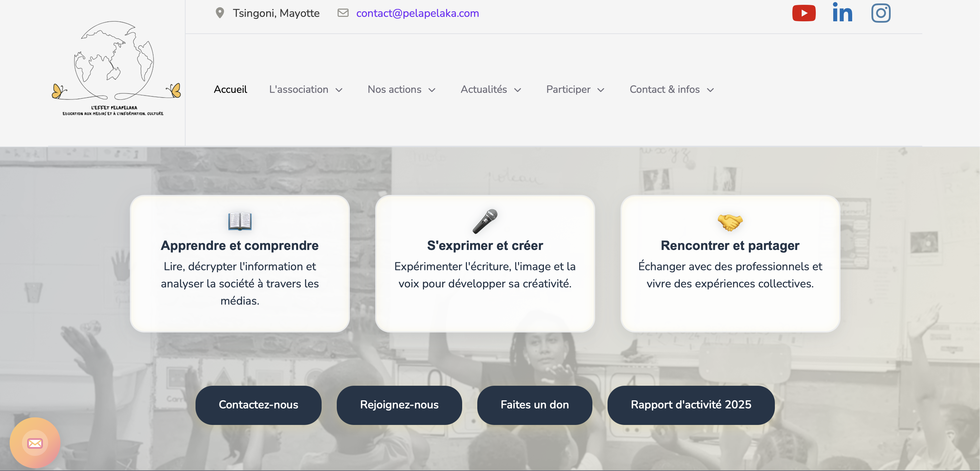Open the YouTube channel icon
This screenshot has height=471, width=980.
[x=804, y=13]
